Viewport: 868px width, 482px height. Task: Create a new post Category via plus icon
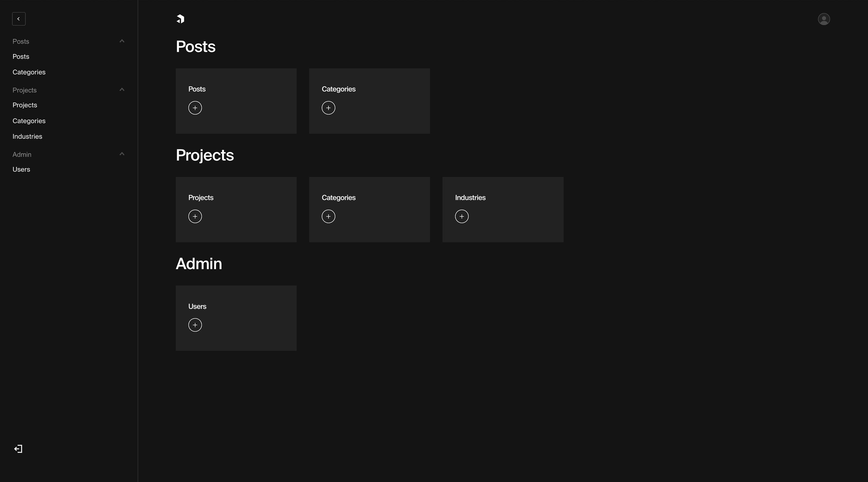pyautogui.click(x=328, y=108)
